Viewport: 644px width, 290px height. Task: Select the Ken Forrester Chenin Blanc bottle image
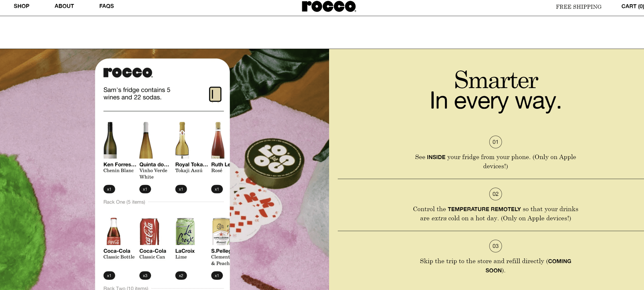[110, 140]
